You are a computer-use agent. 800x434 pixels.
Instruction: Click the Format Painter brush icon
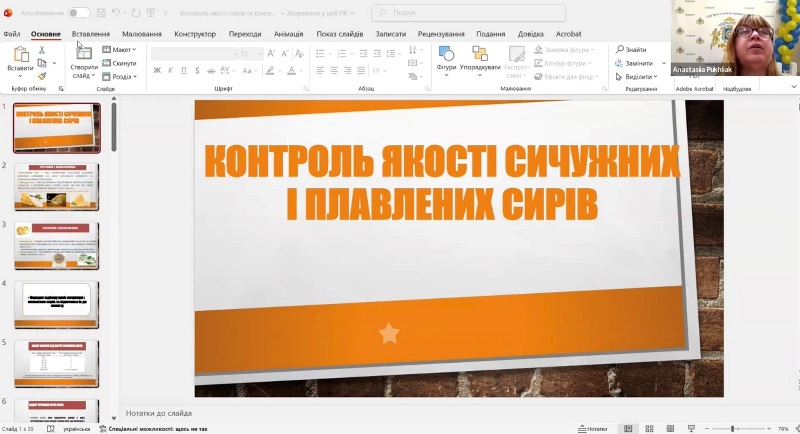(x=42, y=75)
